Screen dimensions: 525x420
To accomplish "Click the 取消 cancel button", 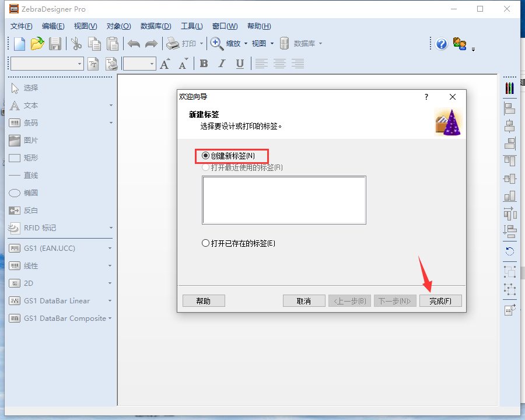I will 304,301.
